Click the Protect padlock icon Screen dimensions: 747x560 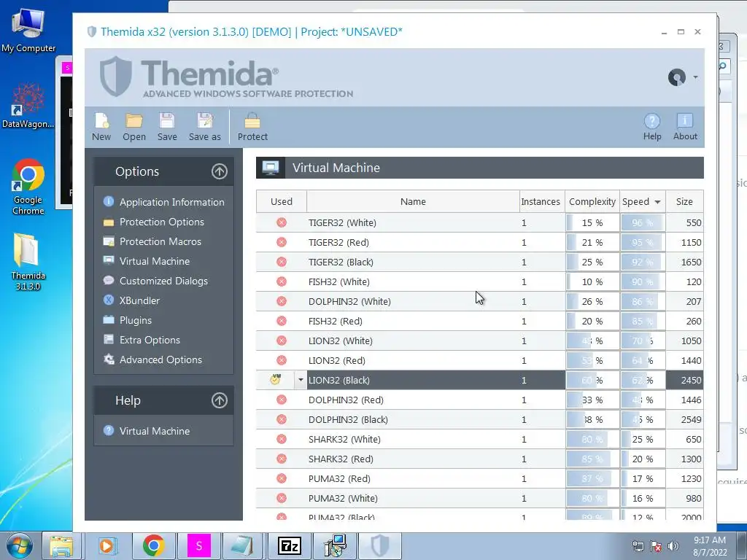[x=252, y=121]
